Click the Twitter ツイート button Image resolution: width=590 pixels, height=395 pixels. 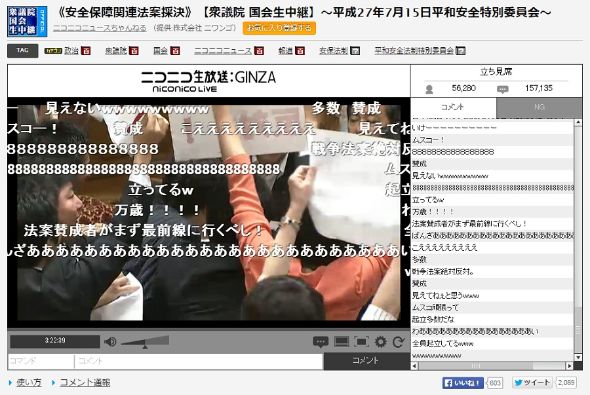pyautogui.click(x=532, y=383)
